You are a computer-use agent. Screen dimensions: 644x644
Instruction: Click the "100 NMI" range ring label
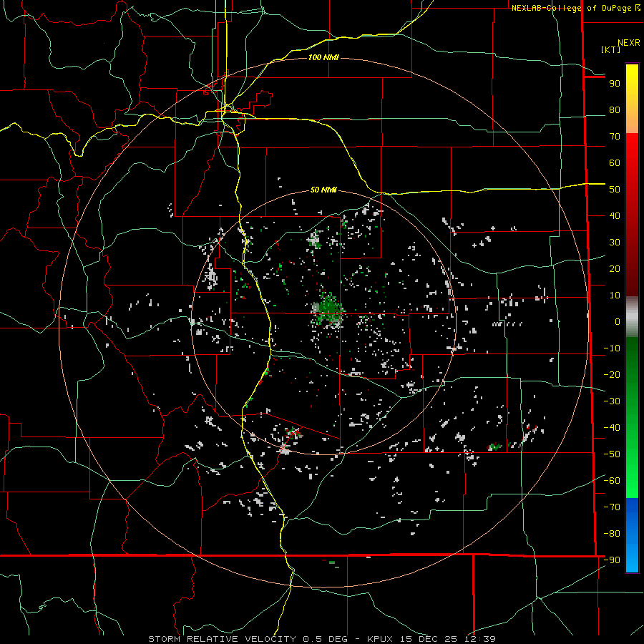click(x=323, y=57)
